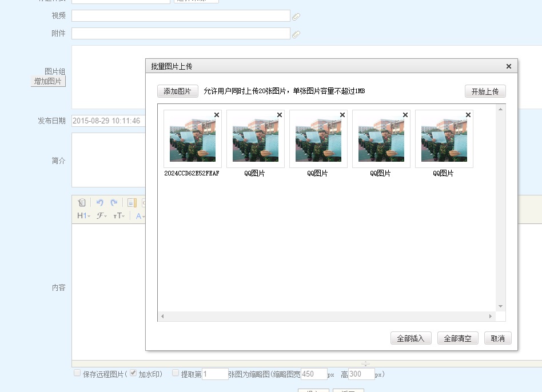Clear all images with 全部清空

[457, 338]
